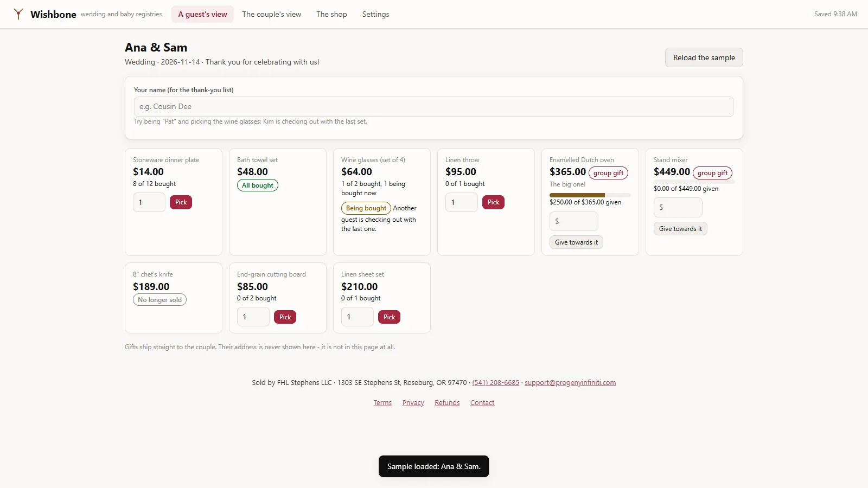The width and height of the screenshot is (868, 488).
Task: Click the 8 of 12 bought text
Action: pos(155,184)
